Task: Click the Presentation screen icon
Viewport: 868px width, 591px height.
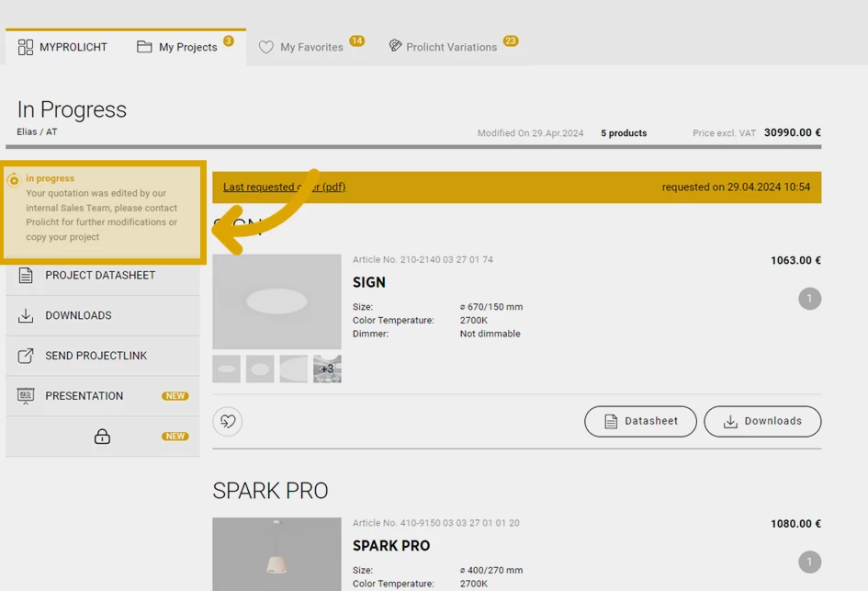Action: pyautogui.click(x=26, y=396)
